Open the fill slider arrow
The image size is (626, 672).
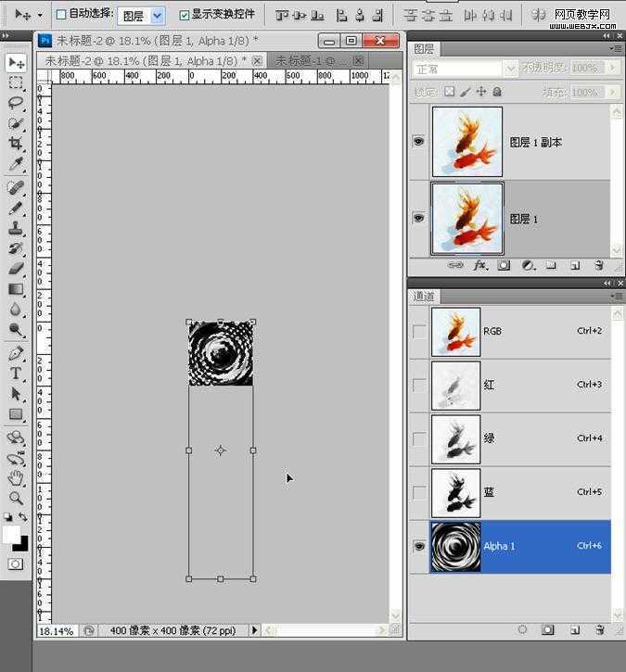point(612,92)
